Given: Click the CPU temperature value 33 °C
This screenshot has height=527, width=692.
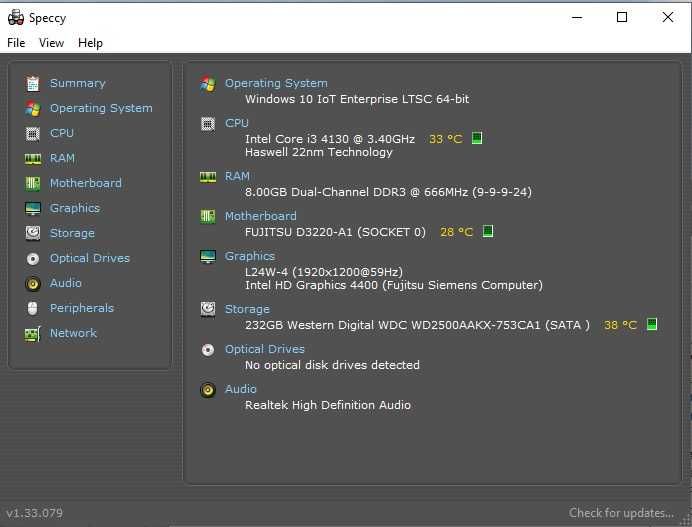Looking at the screenshot, I should 446,139.
